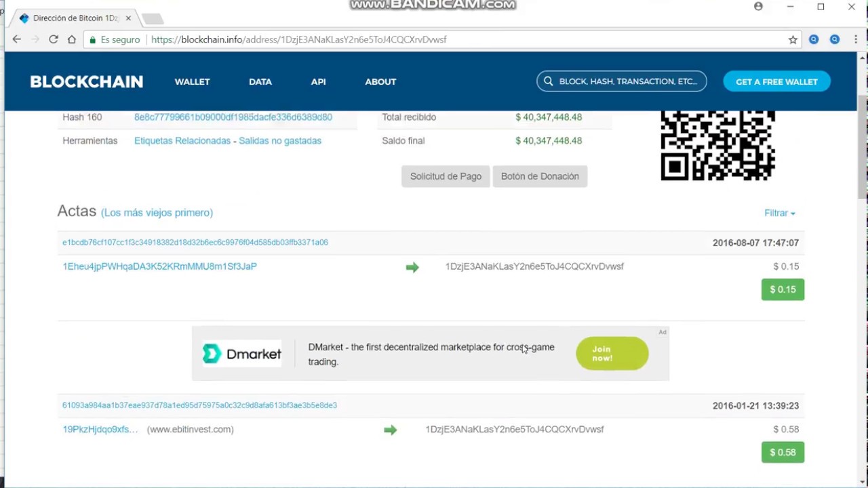Open the Salidas no gastadas link
This screenshot has height=488, width=868.
280,141
